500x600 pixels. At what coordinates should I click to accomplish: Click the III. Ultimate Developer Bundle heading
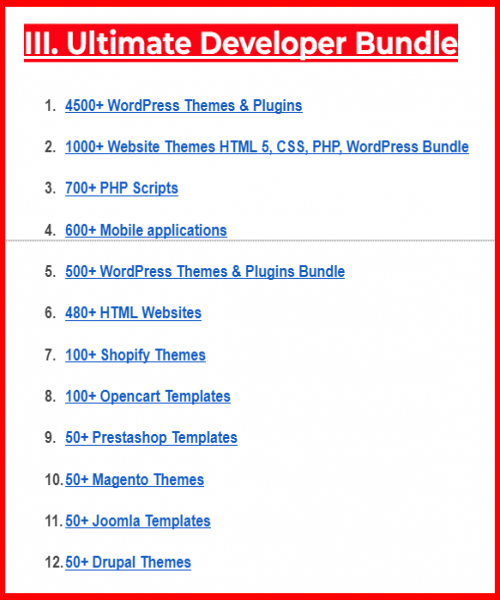click(x=241, y=42)
